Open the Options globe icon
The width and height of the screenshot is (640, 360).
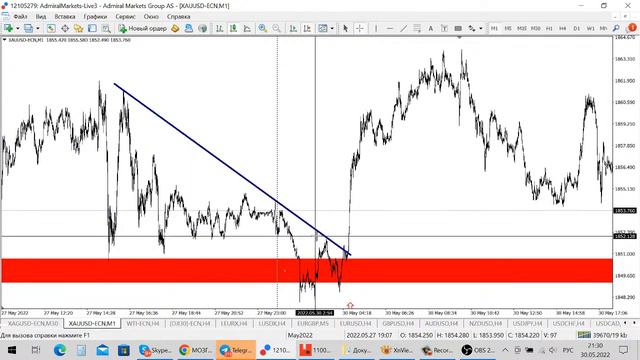202,28
